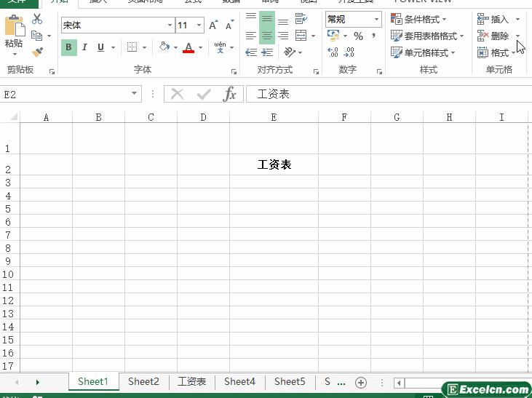Expand borders dropdown arrow
Screen dimensions: 532x398
[144, 47]
